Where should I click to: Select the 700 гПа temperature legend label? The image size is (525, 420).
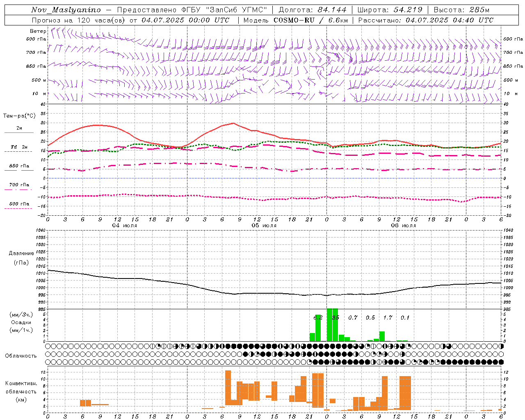(x=19, y=185)
